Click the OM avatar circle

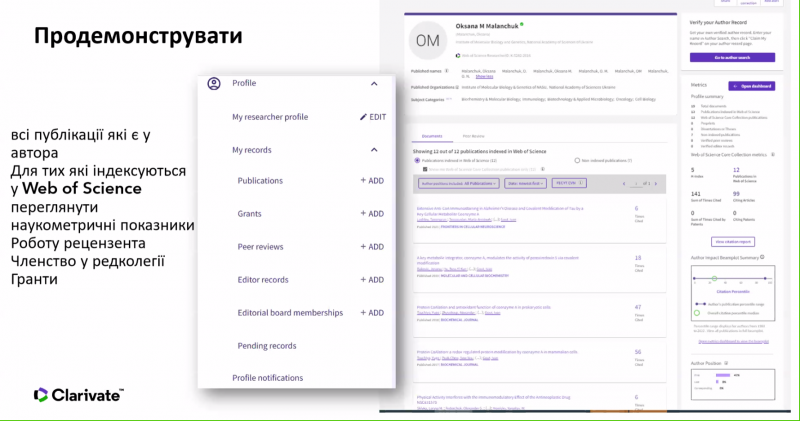coord(428,40)
